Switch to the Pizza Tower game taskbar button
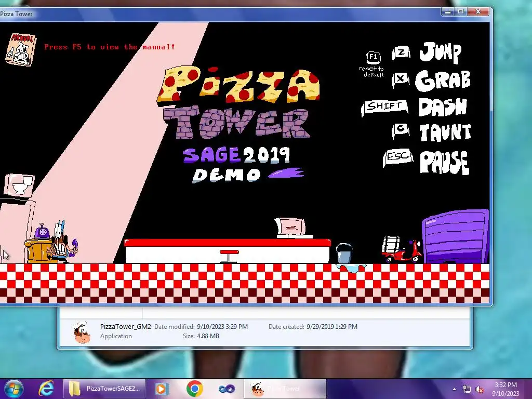532x399 pixels. (285, 389)
